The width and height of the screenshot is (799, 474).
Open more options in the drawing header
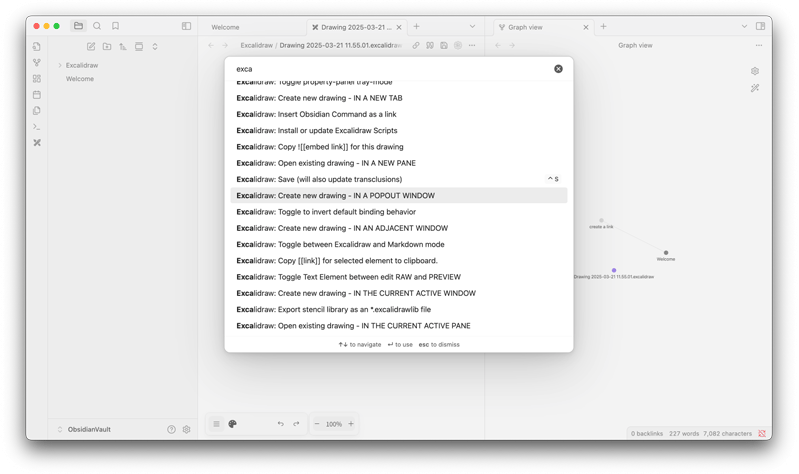tap(472, 45)
